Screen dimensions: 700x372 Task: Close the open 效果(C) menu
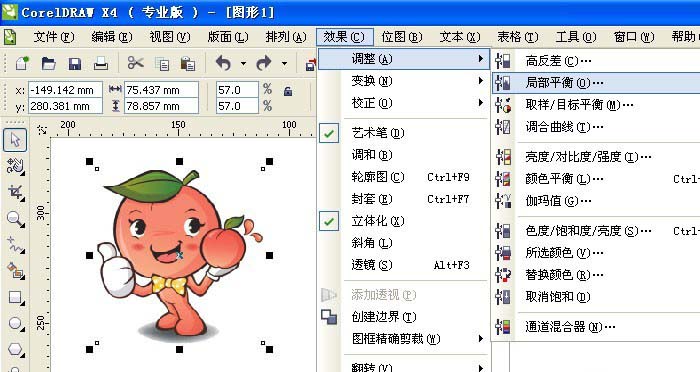coord(344,37)
